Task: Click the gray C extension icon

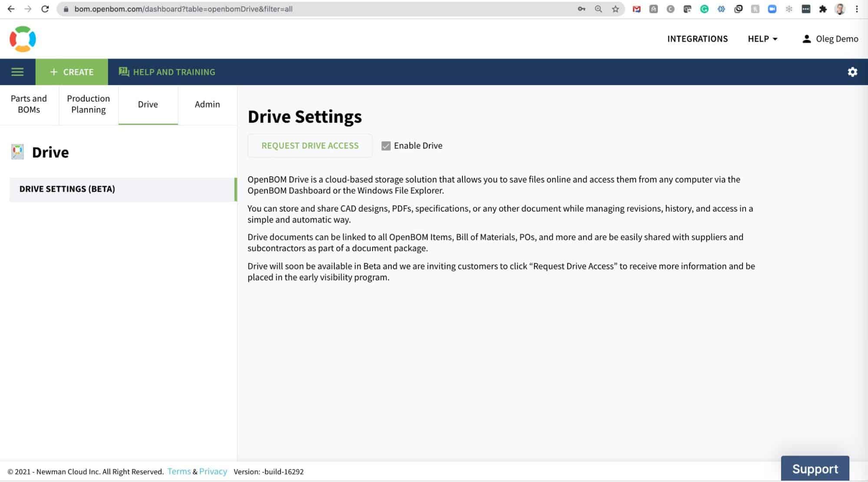Action: tap(670, 9)
